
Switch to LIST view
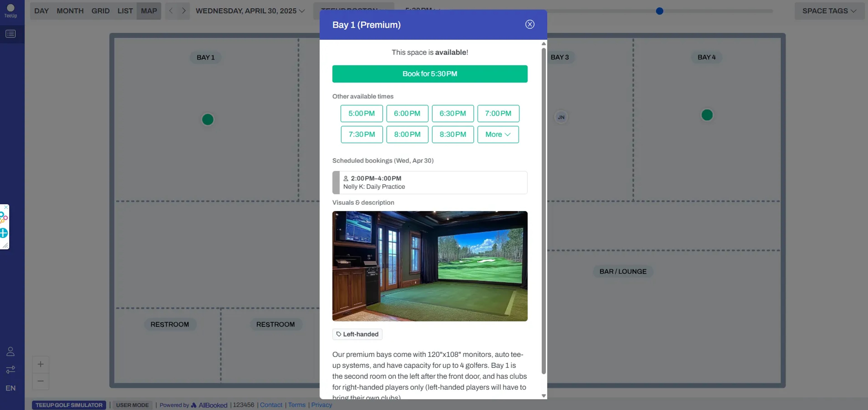(125, 11)
